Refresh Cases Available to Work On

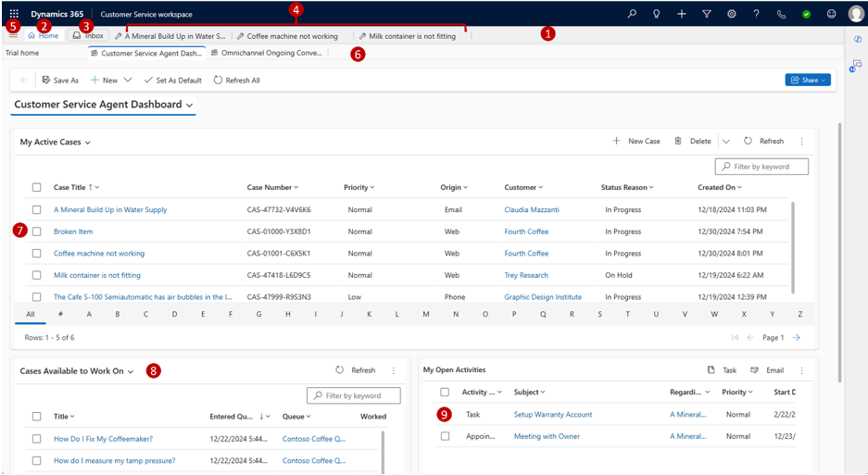coord(356,370)
